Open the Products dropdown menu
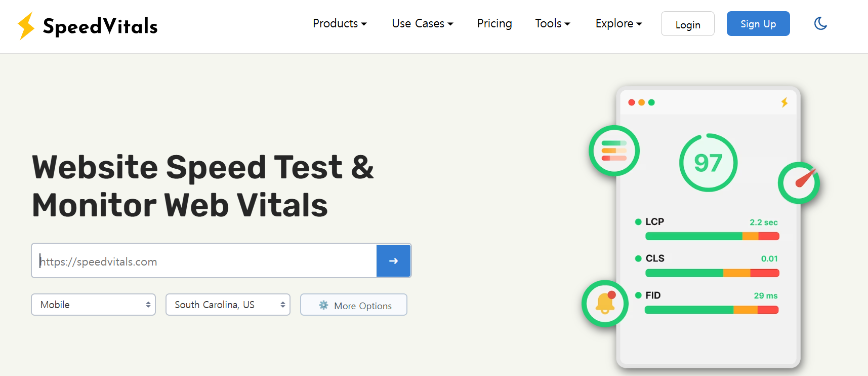Screen dimensions: 868x376 point(340,24)
